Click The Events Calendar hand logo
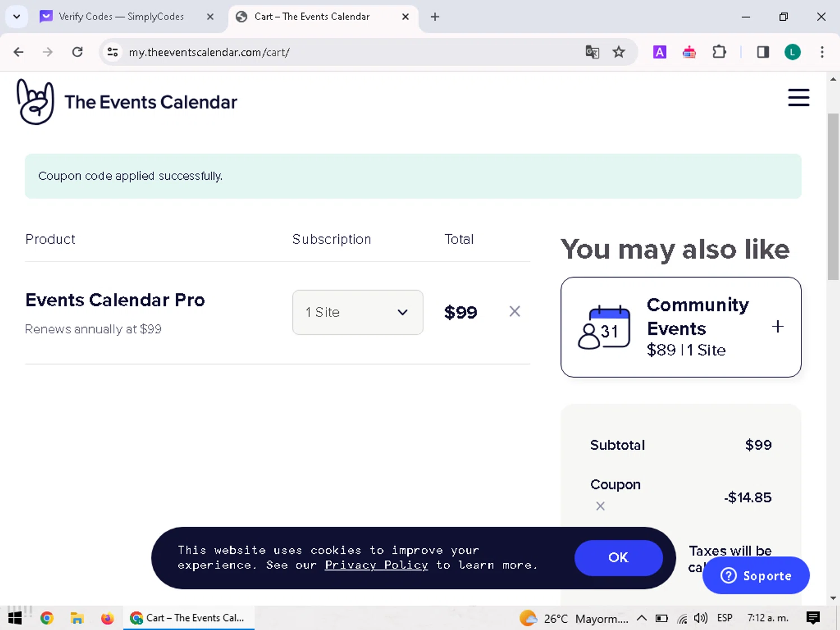This screenshot has width=840, height=630. pyautogui.click(x=35, y=101)
